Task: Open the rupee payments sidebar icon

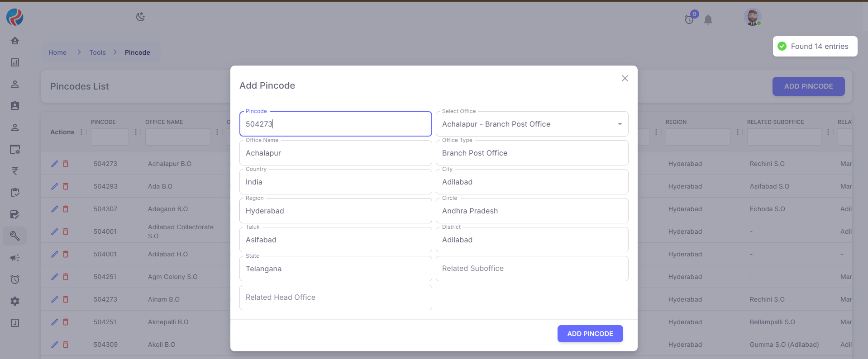Action: click(x=15, y=171)
